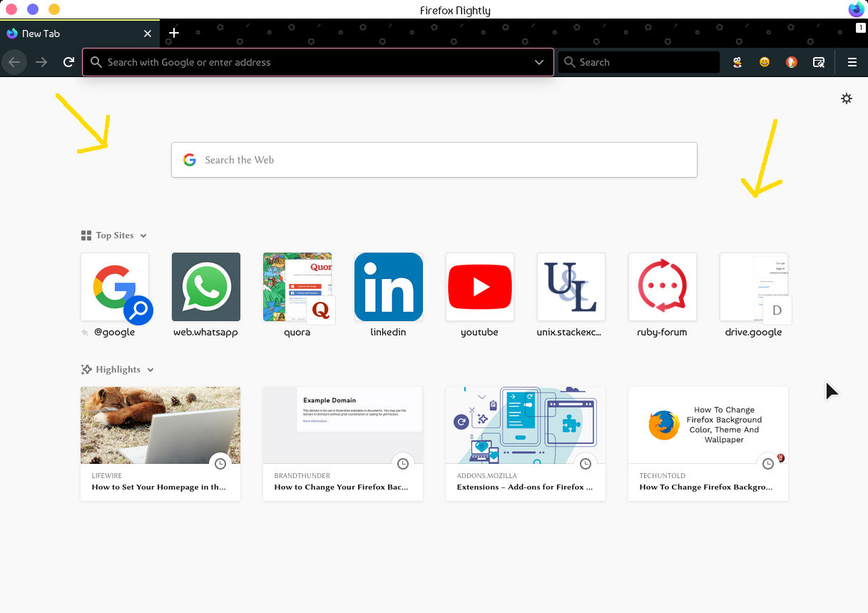Click the magnifier icon in address bar
868x613 pixels.
click(x=96, y=62)
